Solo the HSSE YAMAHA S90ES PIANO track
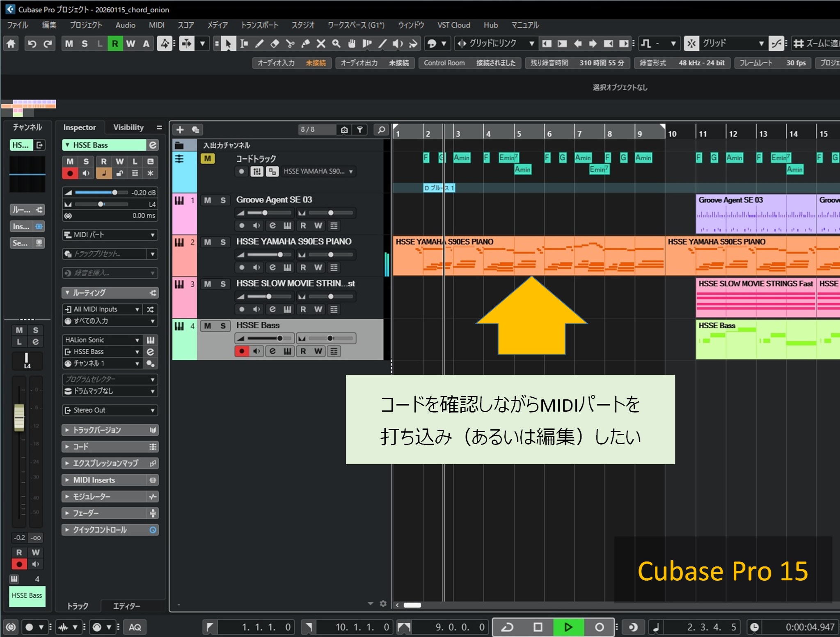 [x=223, y=242]
